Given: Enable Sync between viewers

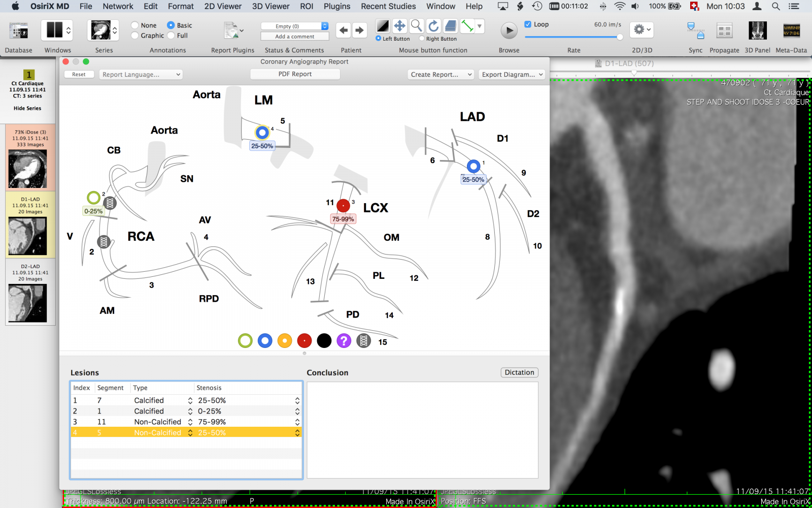Looking at the screenshot, I should coord(695,30).
